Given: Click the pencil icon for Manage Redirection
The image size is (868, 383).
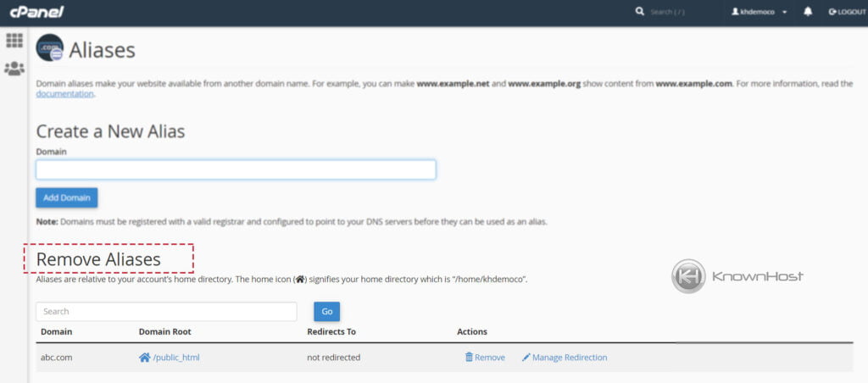Looking at the screenshot, I should (x=526, y=358).
